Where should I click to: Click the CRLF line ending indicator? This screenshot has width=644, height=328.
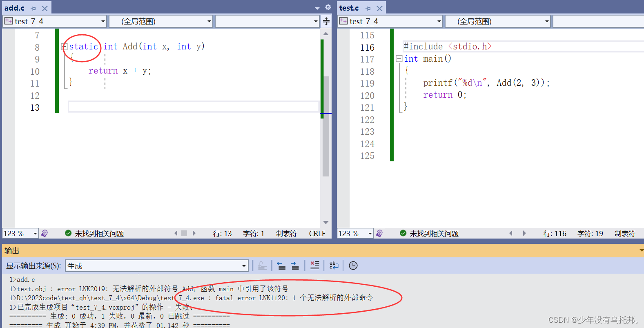pos(317,233)
